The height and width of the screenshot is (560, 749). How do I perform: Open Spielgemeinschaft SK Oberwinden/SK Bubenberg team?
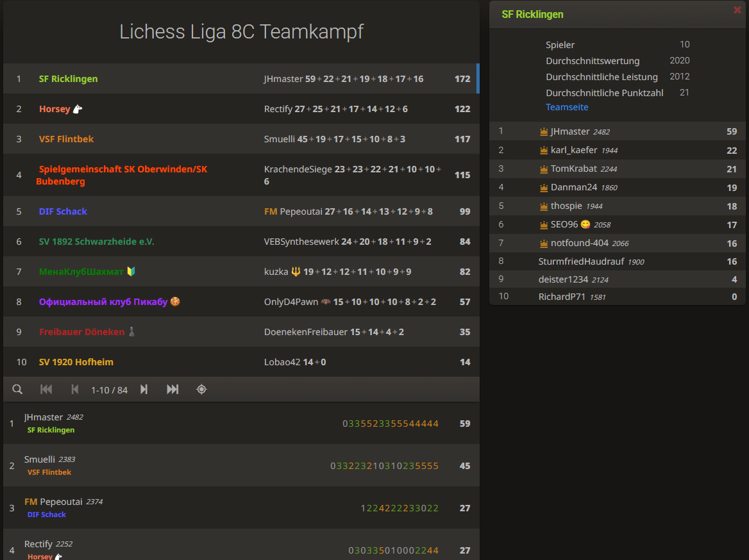pyautogui.click(x=122, y=175)
